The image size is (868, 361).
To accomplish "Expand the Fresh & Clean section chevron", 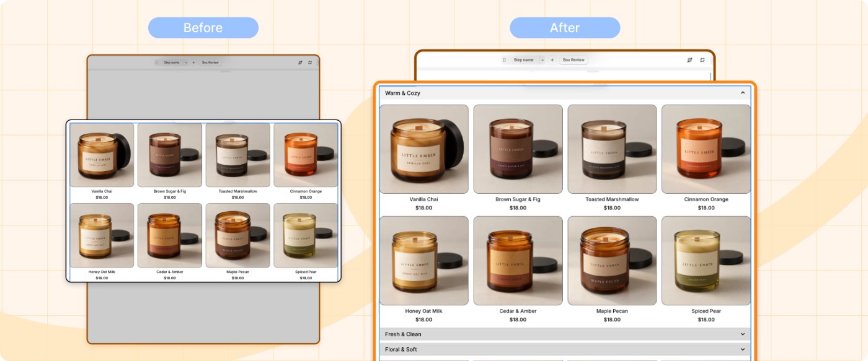I will (743, 334).
